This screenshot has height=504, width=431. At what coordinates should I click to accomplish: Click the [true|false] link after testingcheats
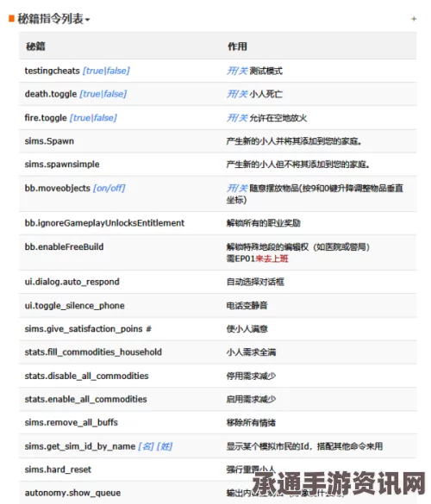coord(106,71)
